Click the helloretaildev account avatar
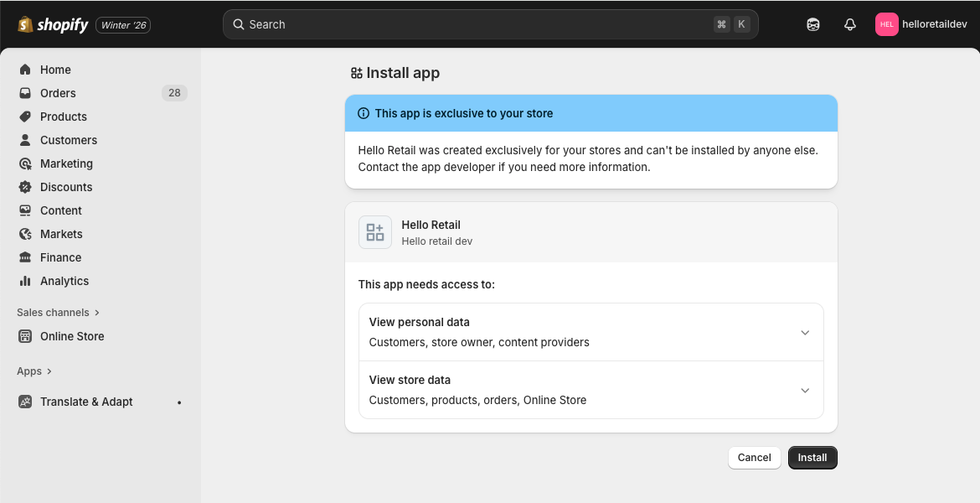The width and height of the screenshot is (980, 503). point(886,24)
